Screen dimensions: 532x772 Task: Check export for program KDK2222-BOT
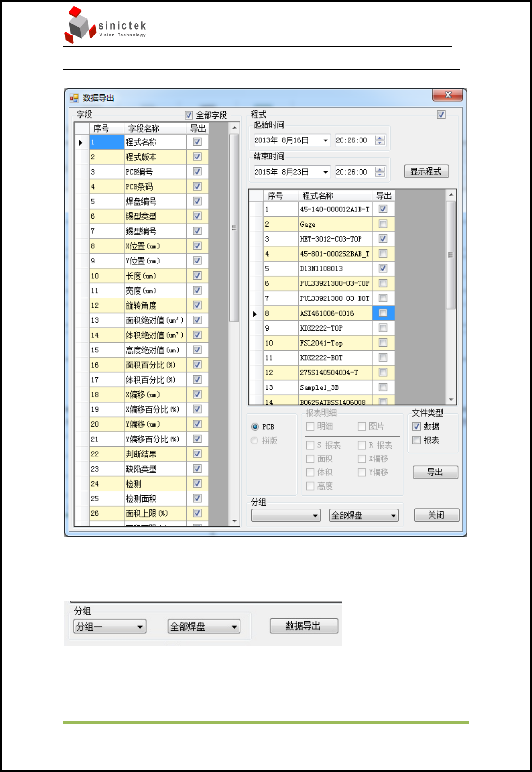(x=383, y=358)
